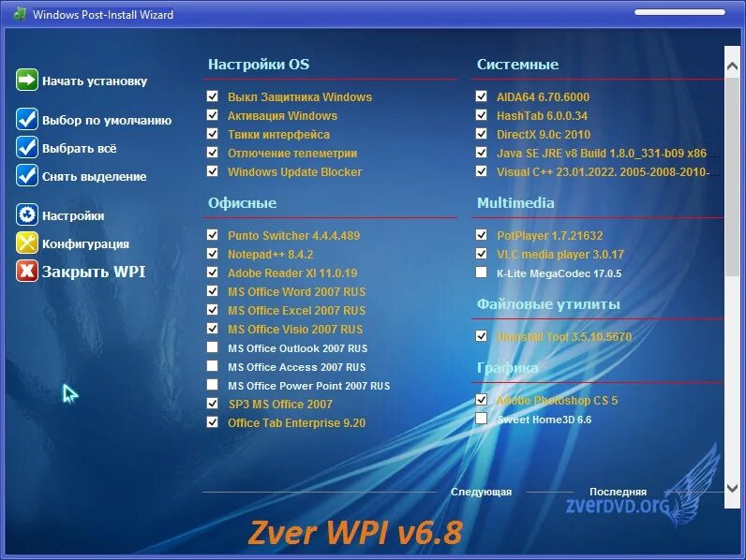The width and height of the screenshot is (746, 560).
Task: Uncheck MS Office Word 2007 RUS checkbox
Action: pyautogui.click(x=212, y=291)
